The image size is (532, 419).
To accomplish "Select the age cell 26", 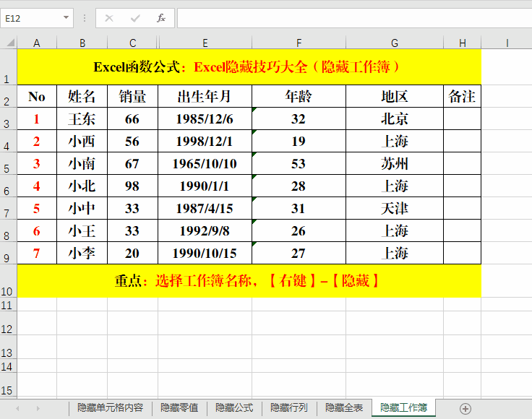I will click(x=299, y=230).
